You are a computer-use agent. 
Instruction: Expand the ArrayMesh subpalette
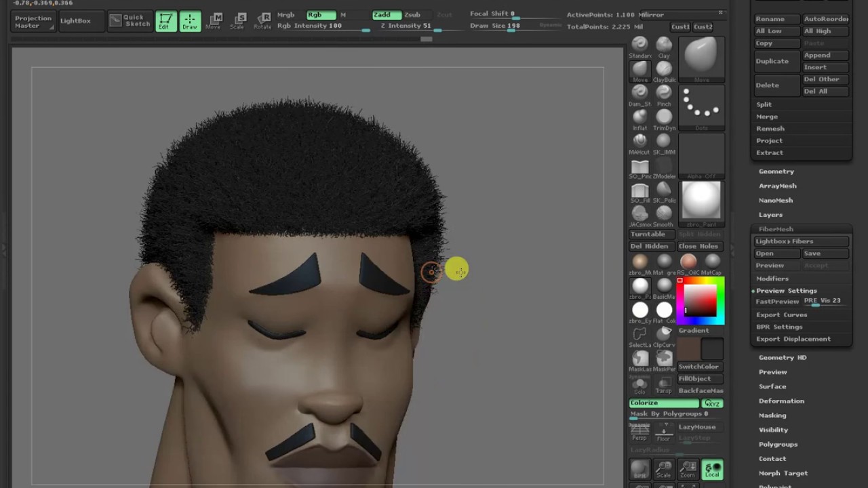click(x=778, y=186)
